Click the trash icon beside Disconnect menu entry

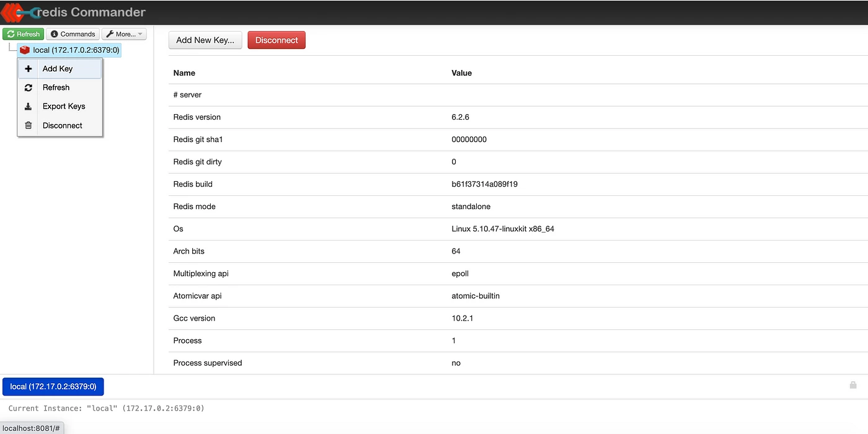(x=28, y=125)
